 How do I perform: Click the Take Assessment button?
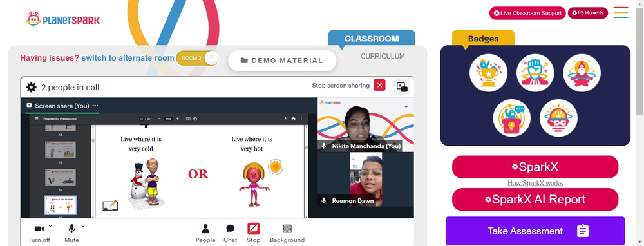[535, 231]
